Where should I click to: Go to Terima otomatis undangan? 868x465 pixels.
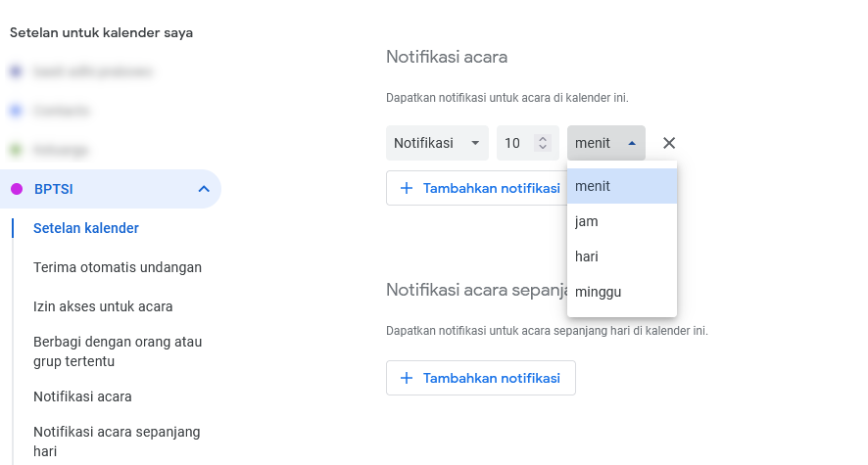pos(118,267)
